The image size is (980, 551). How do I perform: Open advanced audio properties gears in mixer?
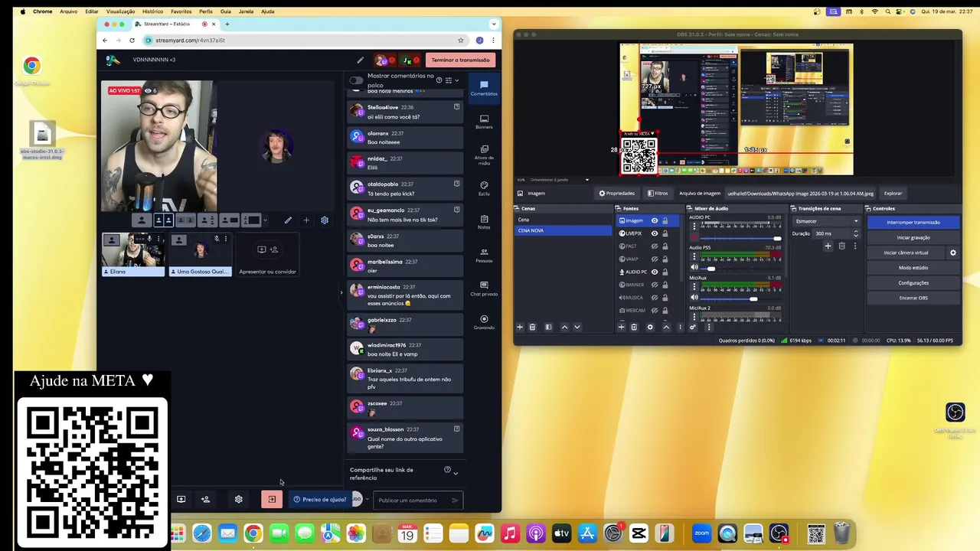pos(693,327)
